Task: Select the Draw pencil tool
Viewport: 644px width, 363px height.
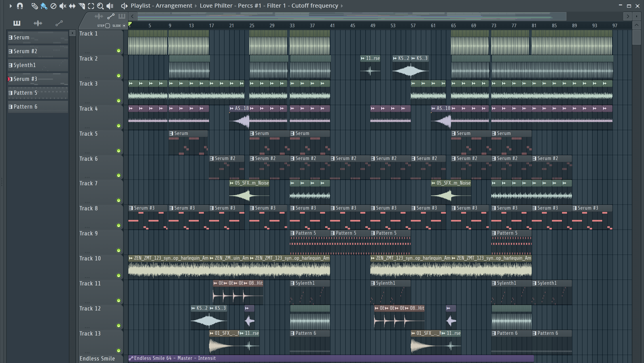Action: coord(34,6)
